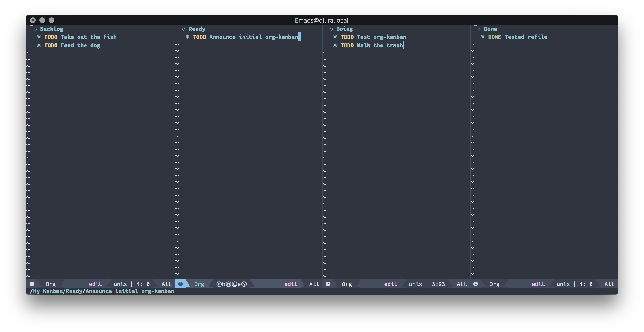Viewport: 644px width, 332px height.
Task: Click window number 3 badge in modeline
Action: coord(328,284)
